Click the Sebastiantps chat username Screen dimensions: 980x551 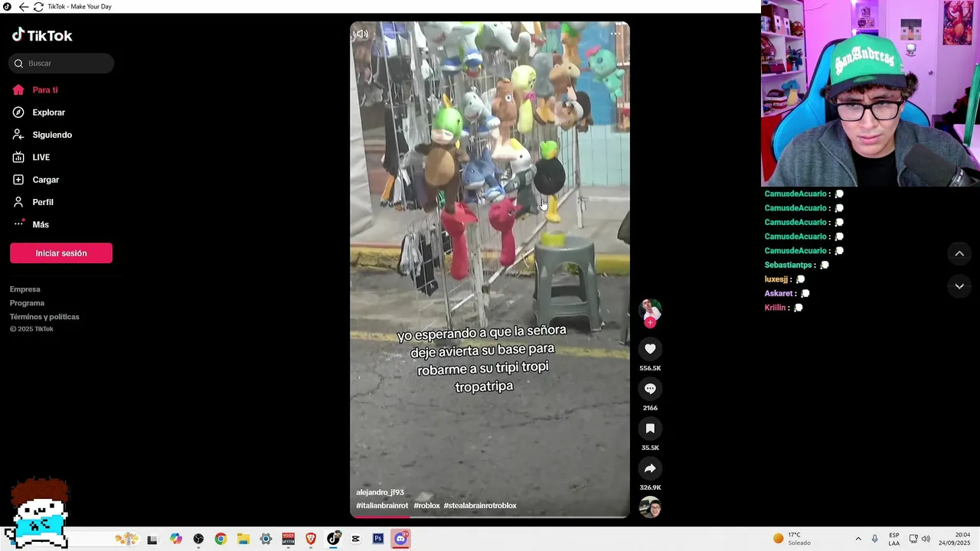coord(789,266)
